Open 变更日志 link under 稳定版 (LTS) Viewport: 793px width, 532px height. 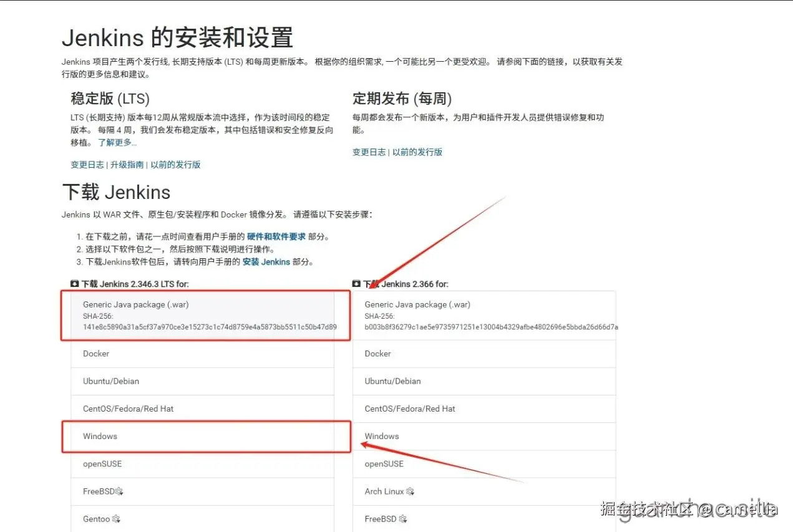coord(88,165)
